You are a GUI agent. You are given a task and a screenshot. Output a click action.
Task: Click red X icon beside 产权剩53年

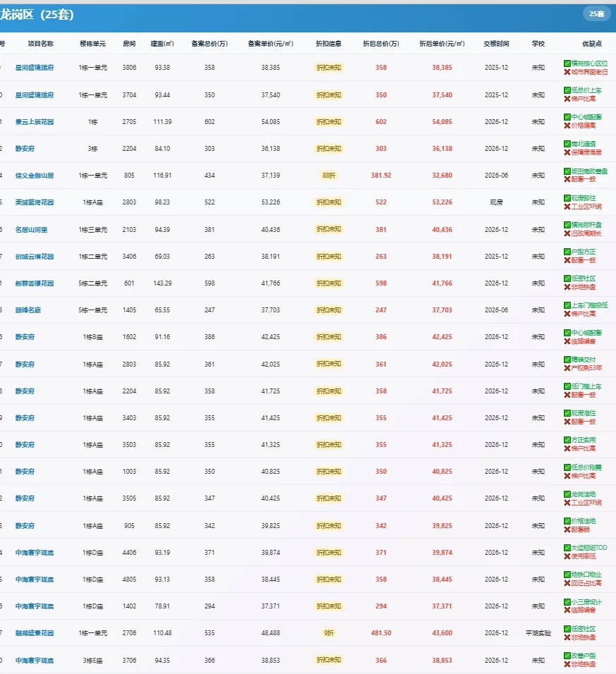567,369
